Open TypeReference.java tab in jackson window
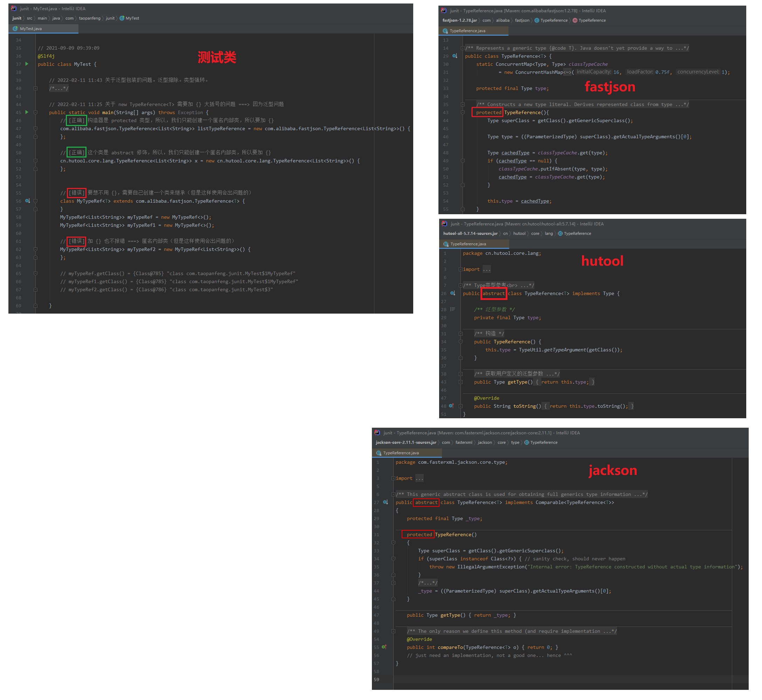Image resolution: width=762 pixels, height=700 pixels. click(x=407, y=453)
